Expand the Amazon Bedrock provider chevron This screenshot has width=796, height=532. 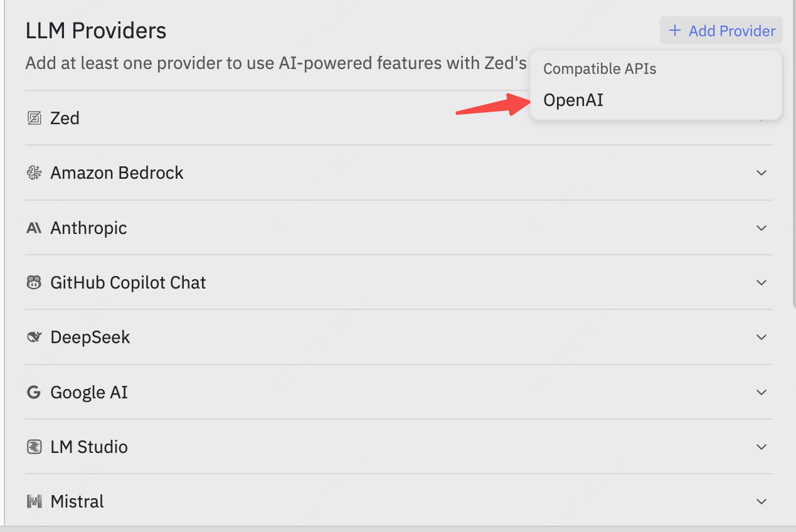click(762, 173)
